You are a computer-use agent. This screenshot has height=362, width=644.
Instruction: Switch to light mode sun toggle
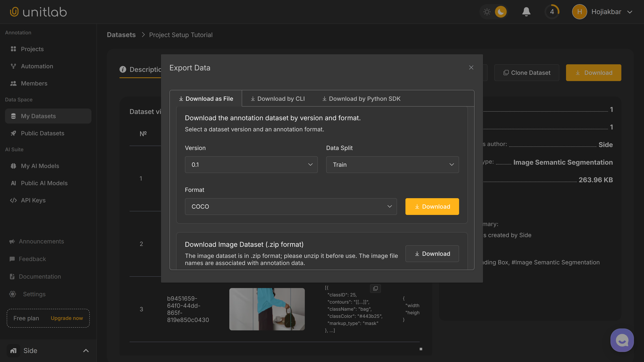click(x=487, y=12)
